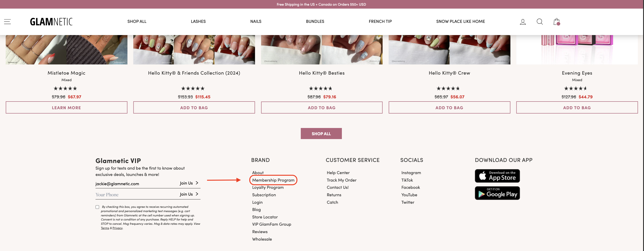This screenshot has width=644, height=251.
Task: Click LEARN MORE for Mistletoe Magic
Action: click(x=66, y=108)
